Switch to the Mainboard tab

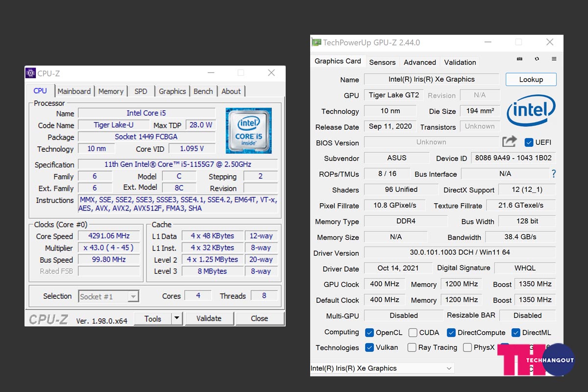pyautogui.click(x=74, y=92)
